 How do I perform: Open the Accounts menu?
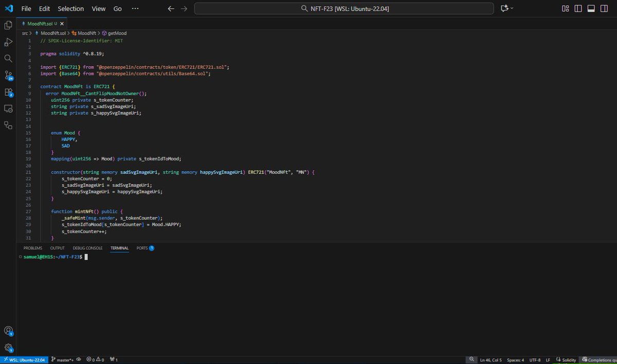(8, 331)
